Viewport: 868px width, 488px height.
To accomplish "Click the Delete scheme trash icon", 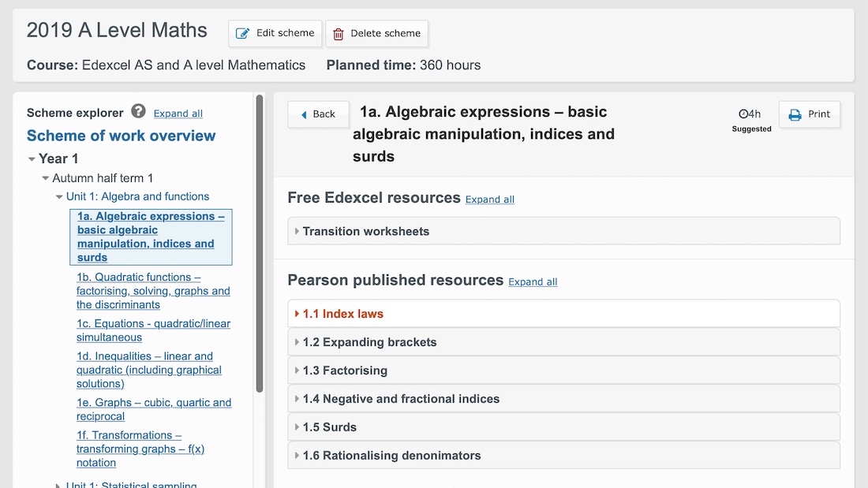I will click(x=339, y=34).
